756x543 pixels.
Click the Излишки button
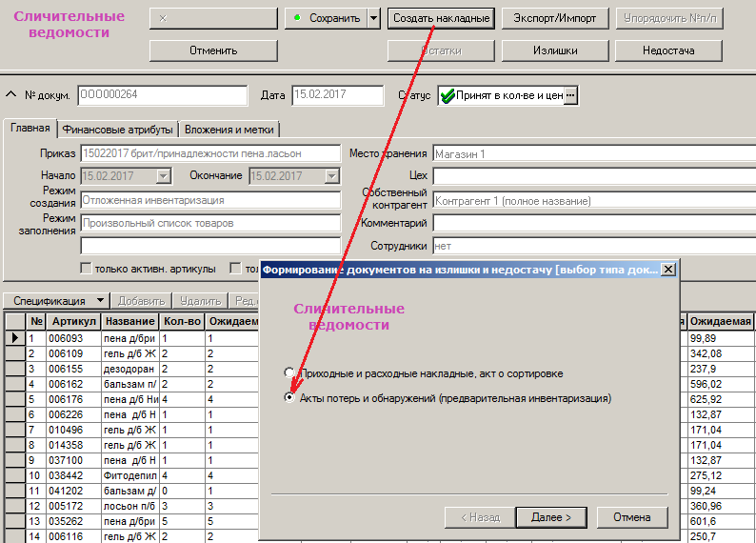click(x=555, y=50)
